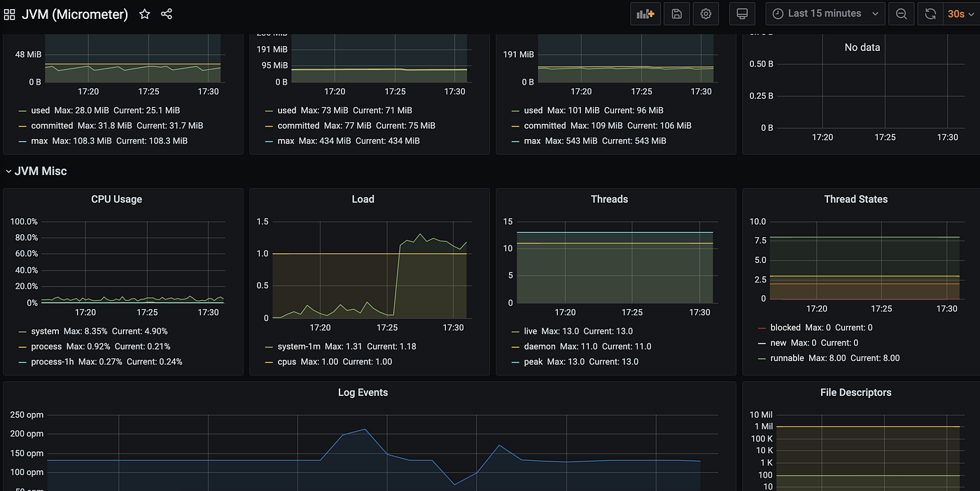Open the Add panel tool
980x491 pixels.
point(645,13)
